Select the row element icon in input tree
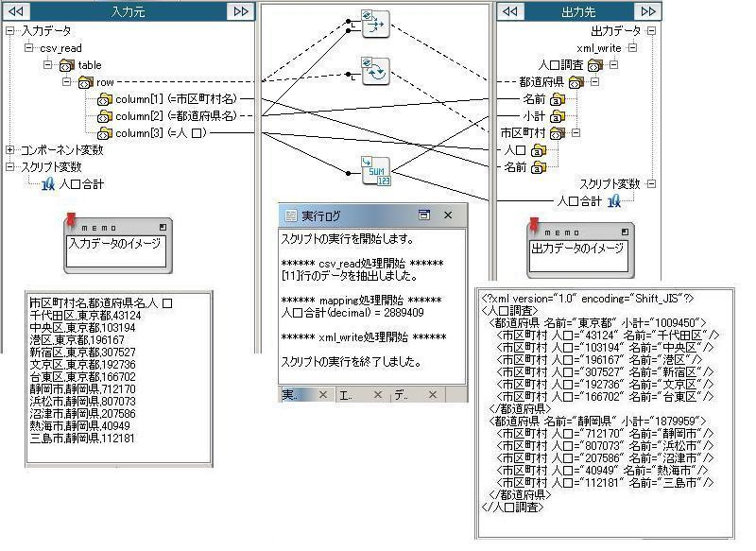This screenshot has height=551, width=756. click(x=85, y=82)
